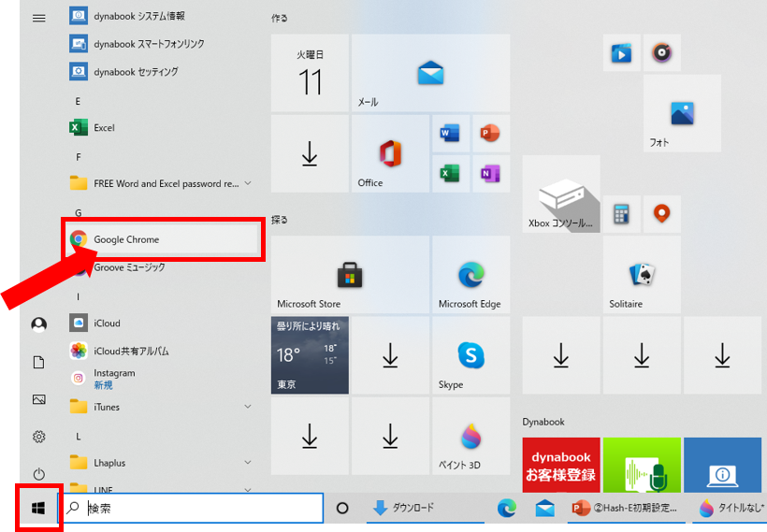Open Pictures from the Start sidebar

39,399
